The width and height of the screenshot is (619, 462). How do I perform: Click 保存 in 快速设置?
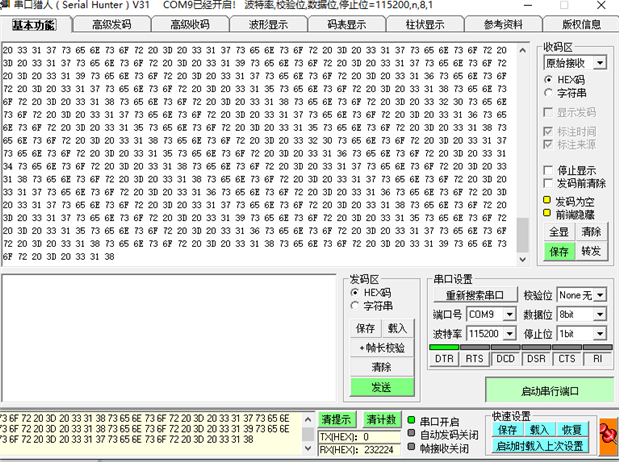point(508,429)
